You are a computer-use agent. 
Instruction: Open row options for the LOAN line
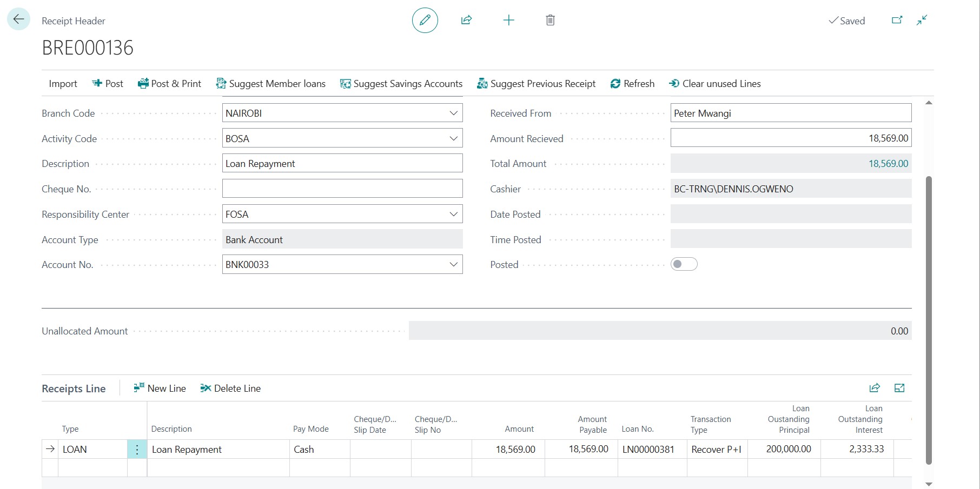[x=137, y=450]
